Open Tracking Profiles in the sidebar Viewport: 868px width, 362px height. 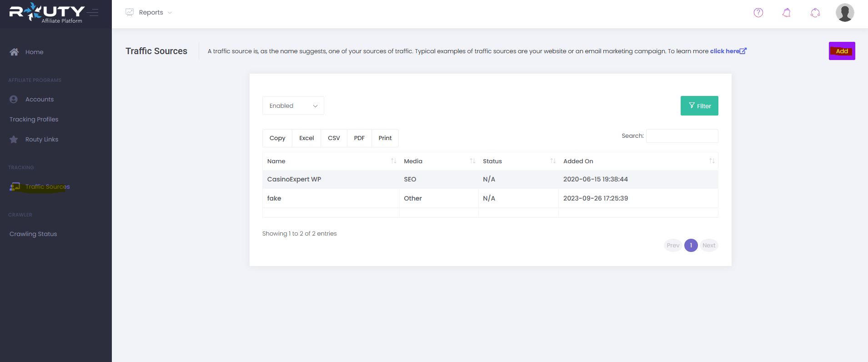pyautogui.click(x=34, y=119)
